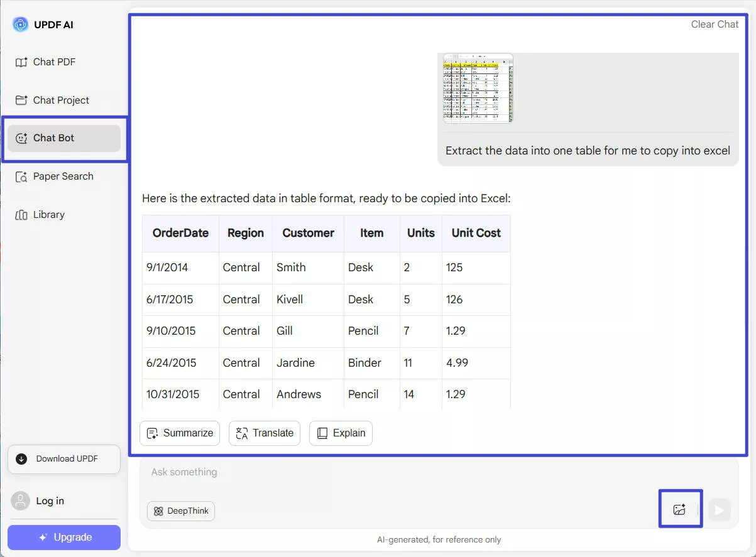Click the Library stacked-pages icon
Screen dimensions: 756x557
click(x=21, y=214)
